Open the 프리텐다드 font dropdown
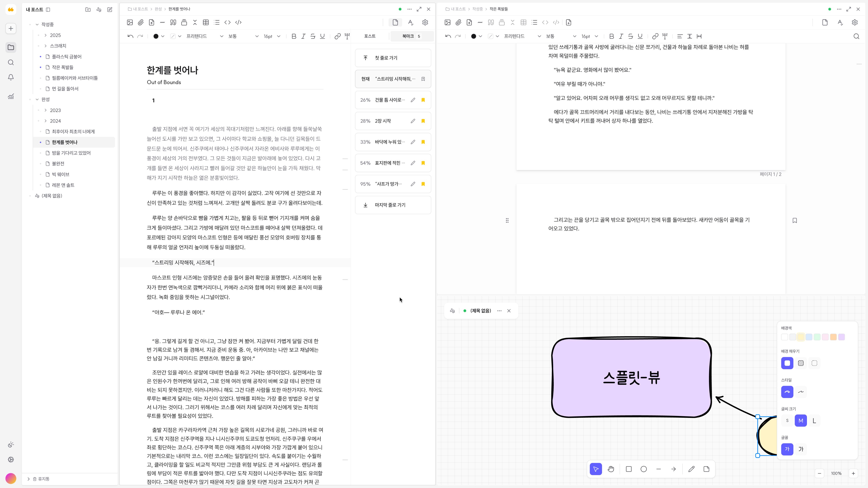 tap(202, 36)
